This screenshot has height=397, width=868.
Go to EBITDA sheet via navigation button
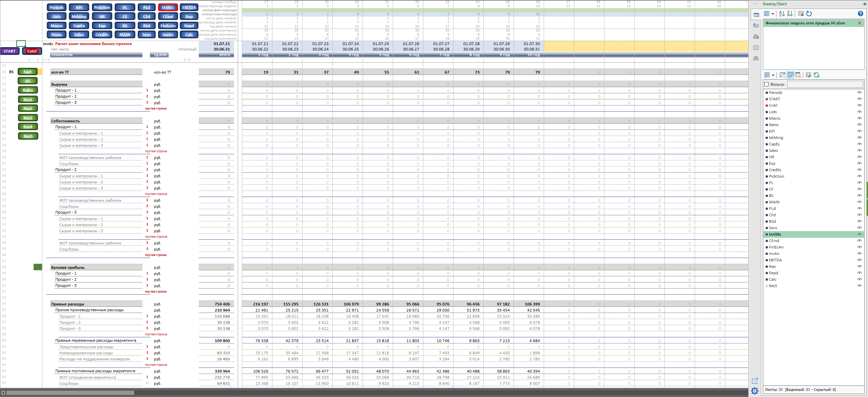coord(189,7)
